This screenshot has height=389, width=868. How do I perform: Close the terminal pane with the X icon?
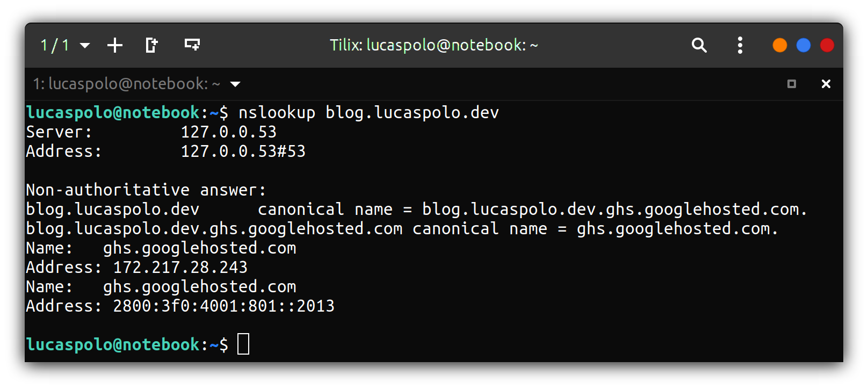tap(826, 84)
